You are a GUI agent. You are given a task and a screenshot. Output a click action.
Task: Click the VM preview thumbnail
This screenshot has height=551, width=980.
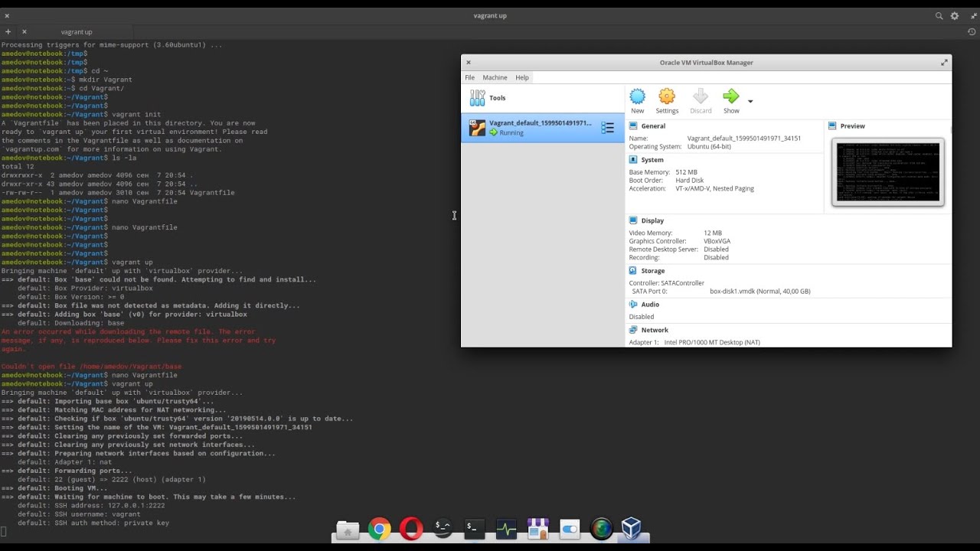tap(888, 172)
